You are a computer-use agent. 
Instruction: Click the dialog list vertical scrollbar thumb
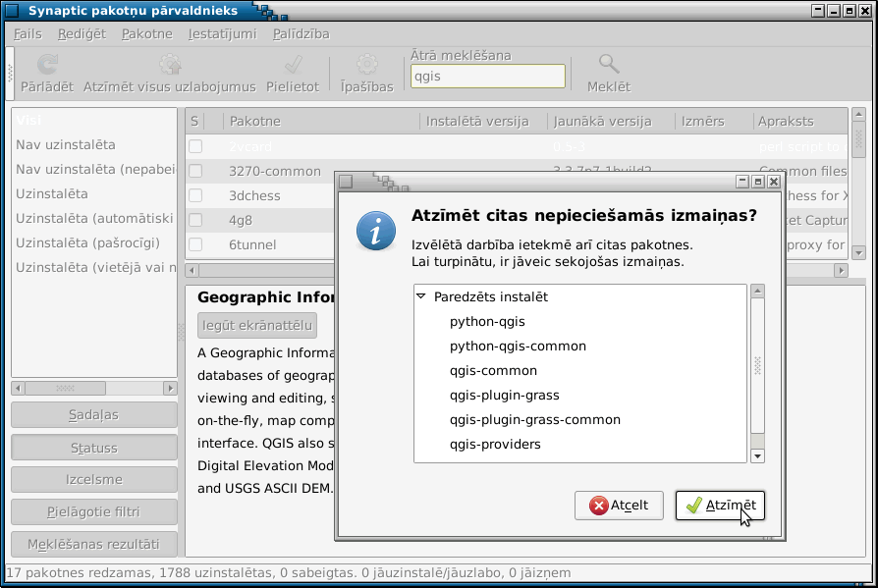(757, 365)
